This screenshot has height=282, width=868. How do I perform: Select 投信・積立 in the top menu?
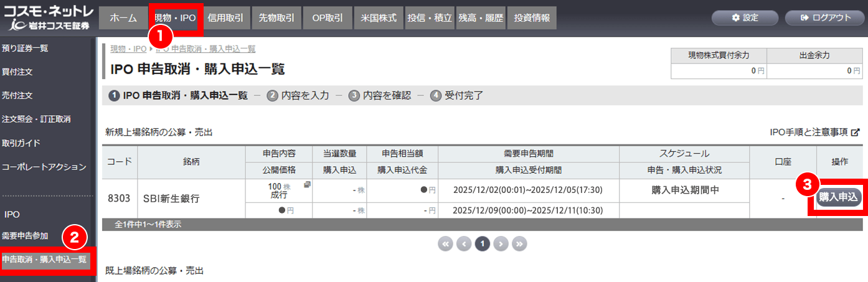point(429,18)
